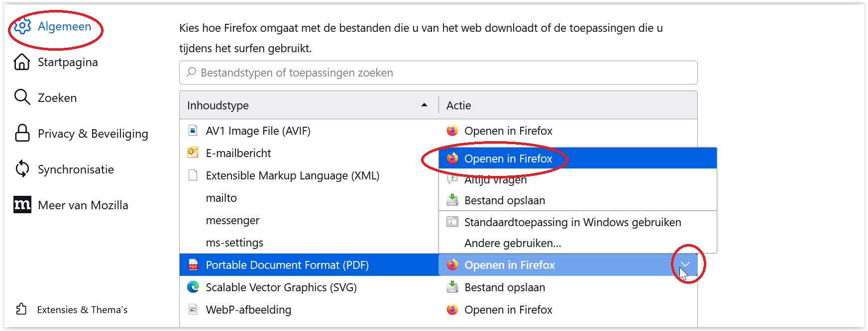868x331 pixels.
Task: Click the Meer van Mozilla logo icon
Action: click(22, 205)
